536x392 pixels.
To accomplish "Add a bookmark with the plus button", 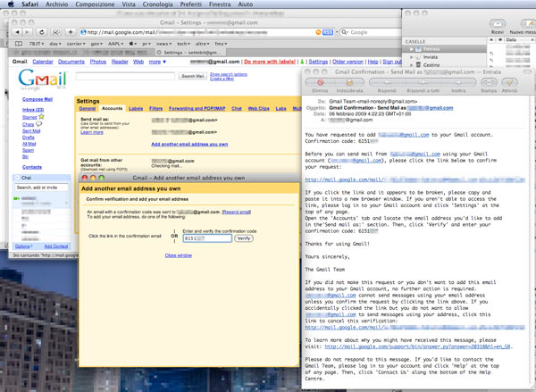I will [71, 32].
